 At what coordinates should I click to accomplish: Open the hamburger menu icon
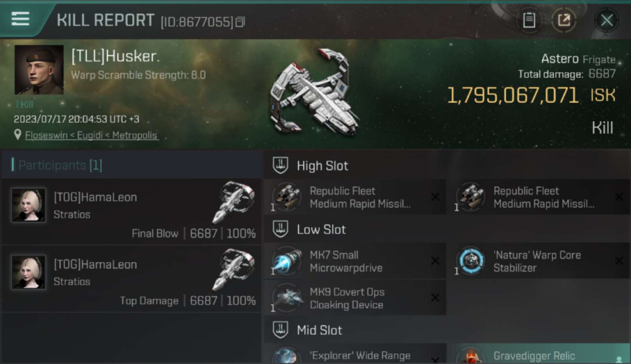tap(20, 19)
